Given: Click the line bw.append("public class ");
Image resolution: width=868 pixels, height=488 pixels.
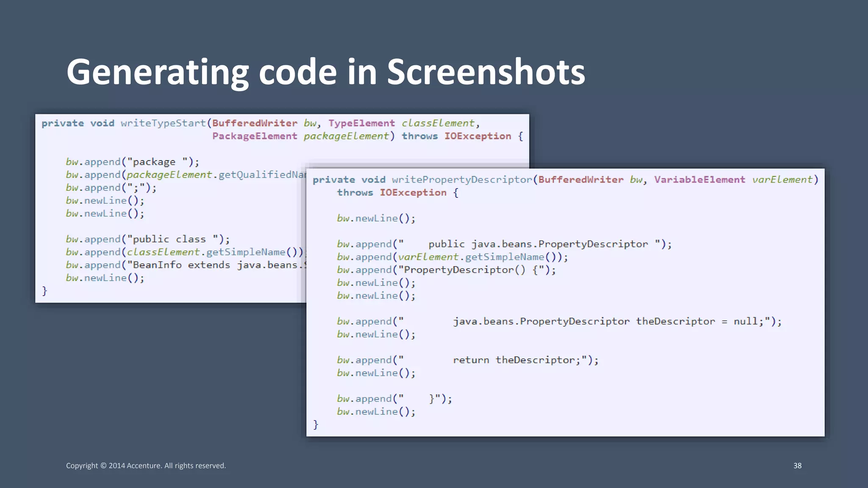Looking at the screenshot, I should click(147, 239).
